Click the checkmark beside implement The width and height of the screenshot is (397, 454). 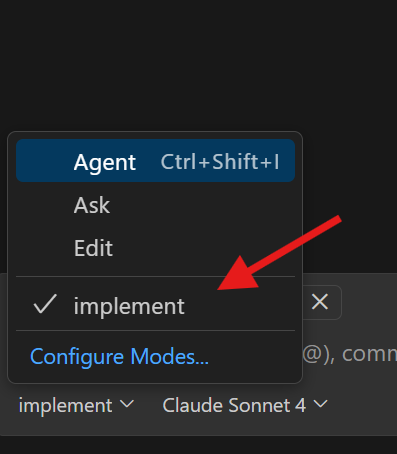(x=45, y=304)
